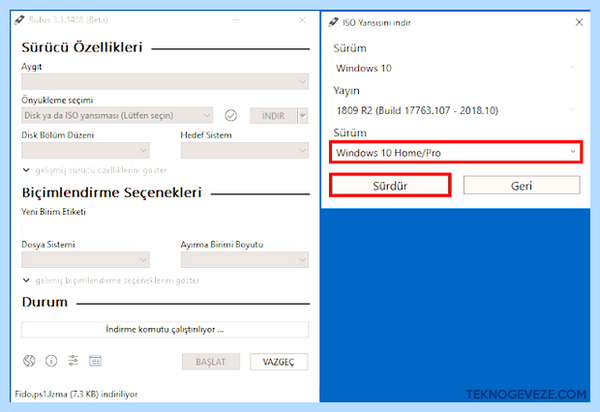
Task: Expand gelişmiş sürücü özelliklerini göster
Action: click(95, 170)
